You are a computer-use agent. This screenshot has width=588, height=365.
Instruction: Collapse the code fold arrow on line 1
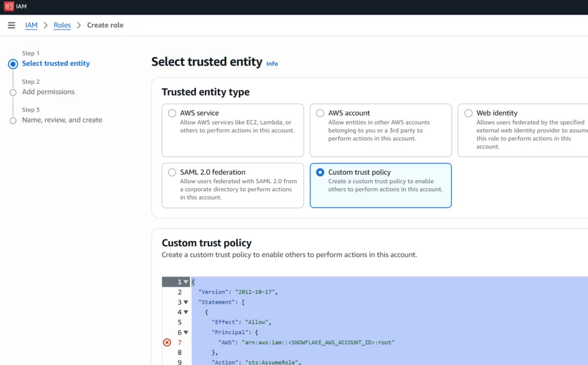[x=185, y=282]
